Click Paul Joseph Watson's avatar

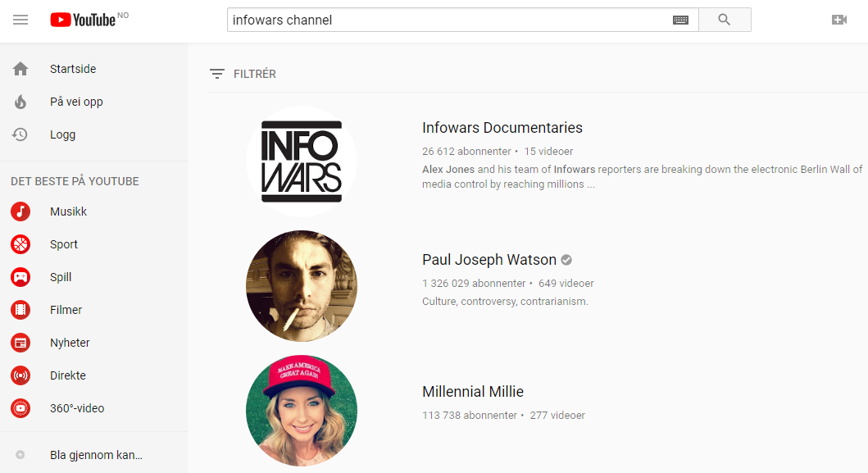302,286
